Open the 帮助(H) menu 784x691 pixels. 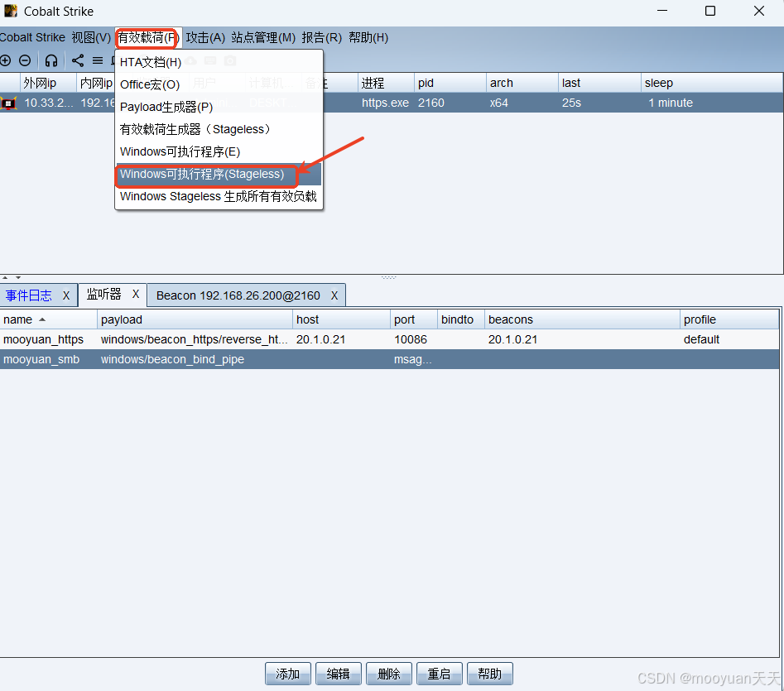click(368, 38)
